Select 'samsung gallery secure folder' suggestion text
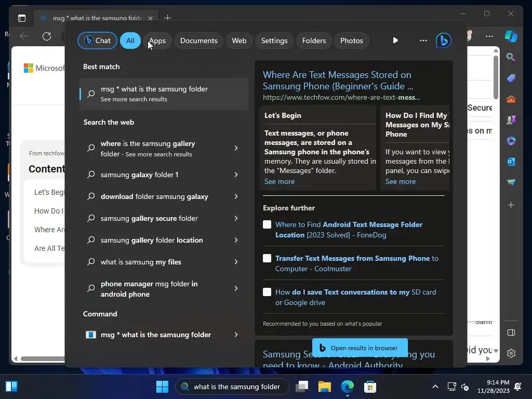532x399 pixels. [149, 218]
